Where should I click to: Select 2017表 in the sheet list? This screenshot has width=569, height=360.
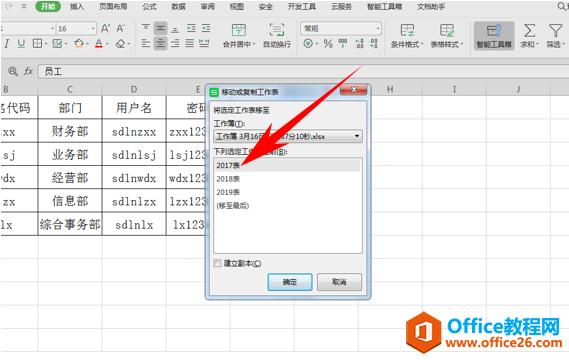(287, 165)
